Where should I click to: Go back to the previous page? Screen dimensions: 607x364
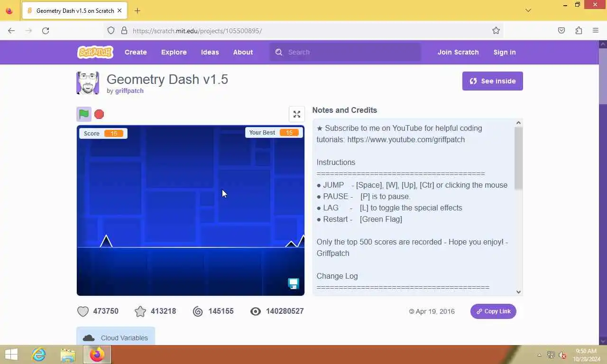(x=11, y=30)
